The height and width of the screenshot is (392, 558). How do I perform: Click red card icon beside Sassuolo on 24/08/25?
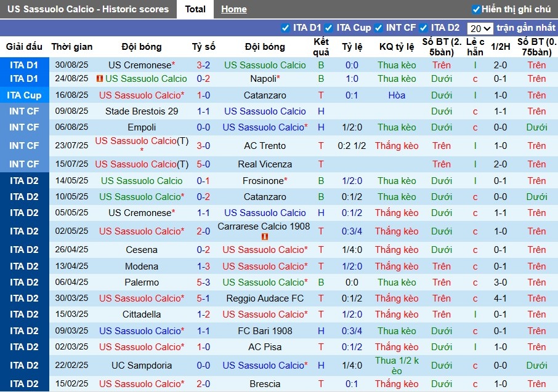coord(100,79)
